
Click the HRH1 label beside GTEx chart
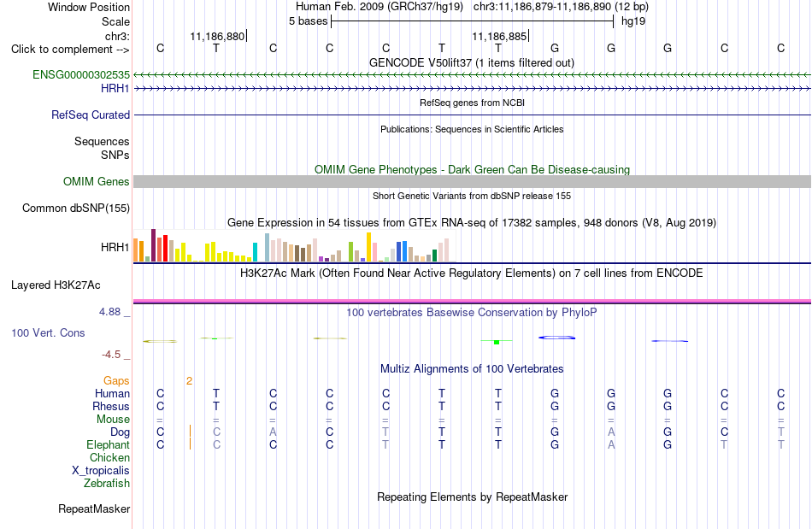(115, 248)
